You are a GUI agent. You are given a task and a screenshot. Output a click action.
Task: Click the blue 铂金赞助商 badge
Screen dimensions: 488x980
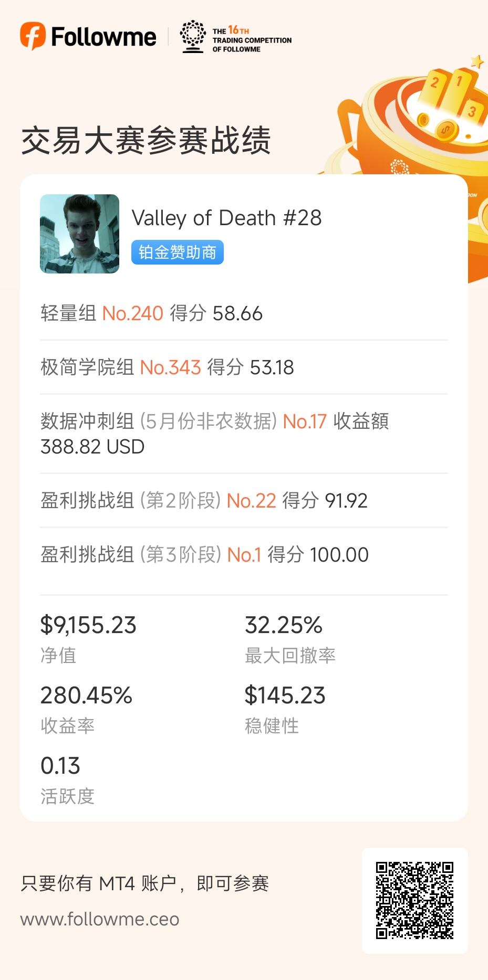tap(178, 252)
